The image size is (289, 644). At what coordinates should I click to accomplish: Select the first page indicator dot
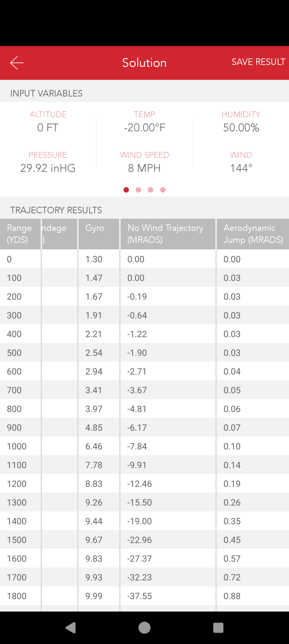click(x=126, y=190)
